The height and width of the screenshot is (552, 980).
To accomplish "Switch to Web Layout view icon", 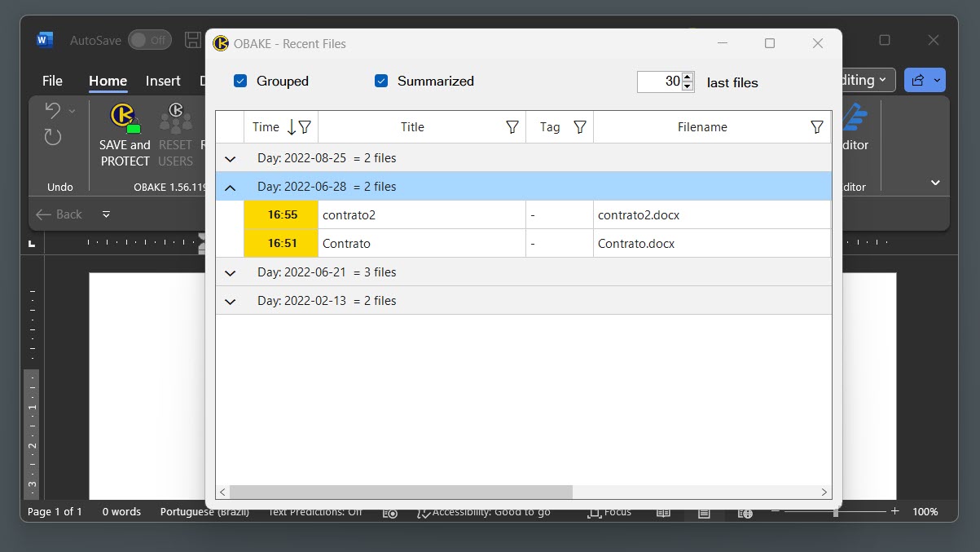I will tap(745, 512).
